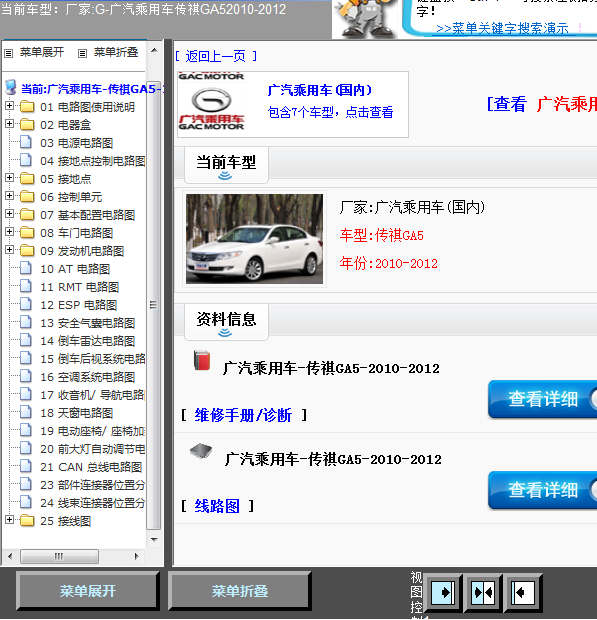The width and height of the screenshot is (597, 620).
Task: Expand the 05 接地点 folder node
Action: point(9,178)
